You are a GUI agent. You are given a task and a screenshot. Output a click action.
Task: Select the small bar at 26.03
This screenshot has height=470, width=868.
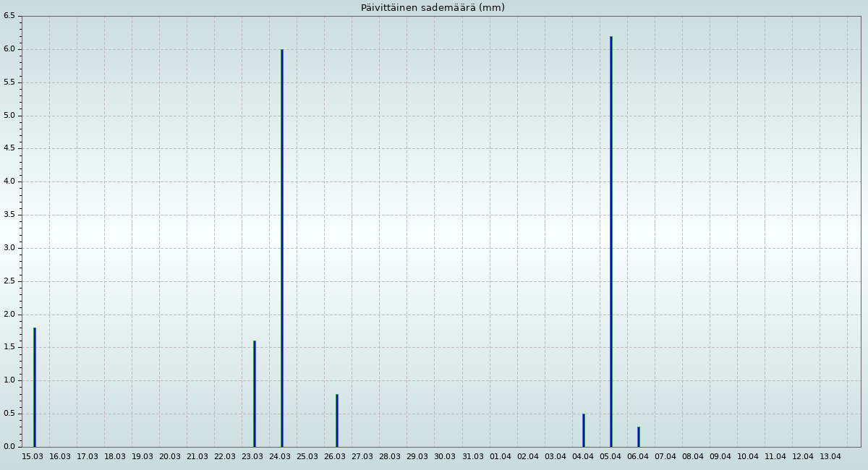[337, 420]
